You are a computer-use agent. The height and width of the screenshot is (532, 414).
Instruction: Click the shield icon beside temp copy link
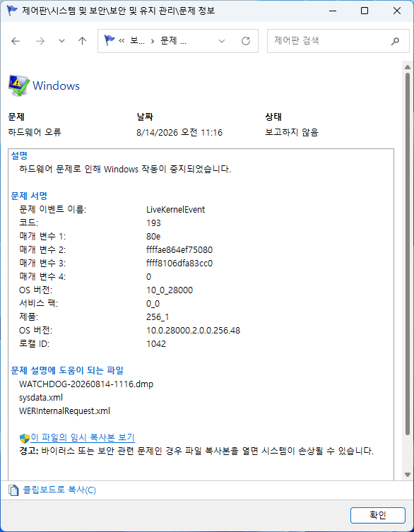(25, 438)
